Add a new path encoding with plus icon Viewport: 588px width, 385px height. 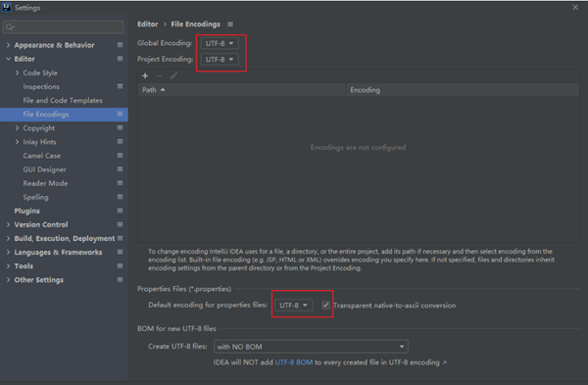(145, 75)
